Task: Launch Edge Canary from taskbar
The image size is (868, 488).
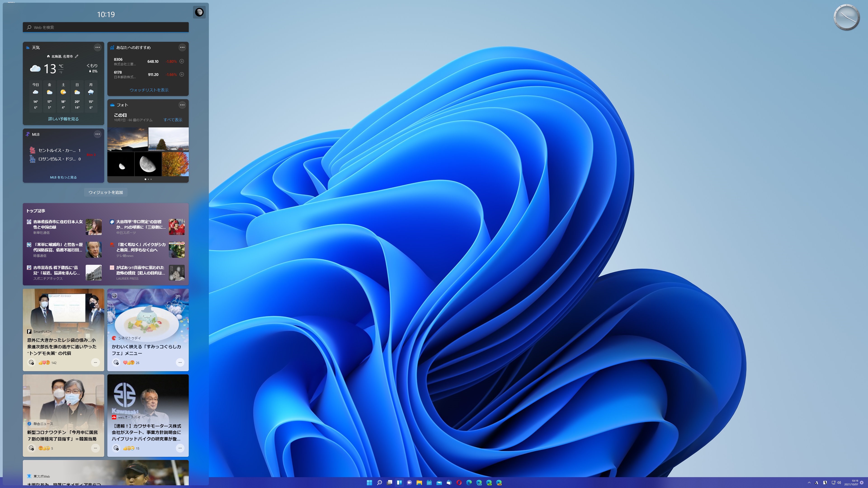Action: [499, 483]
